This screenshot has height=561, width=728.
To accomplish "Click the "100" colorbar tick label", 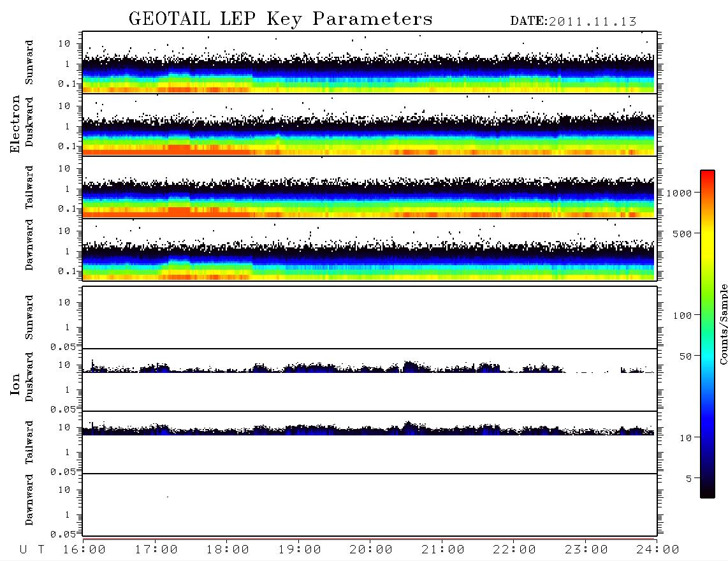I will click(683, 316).
